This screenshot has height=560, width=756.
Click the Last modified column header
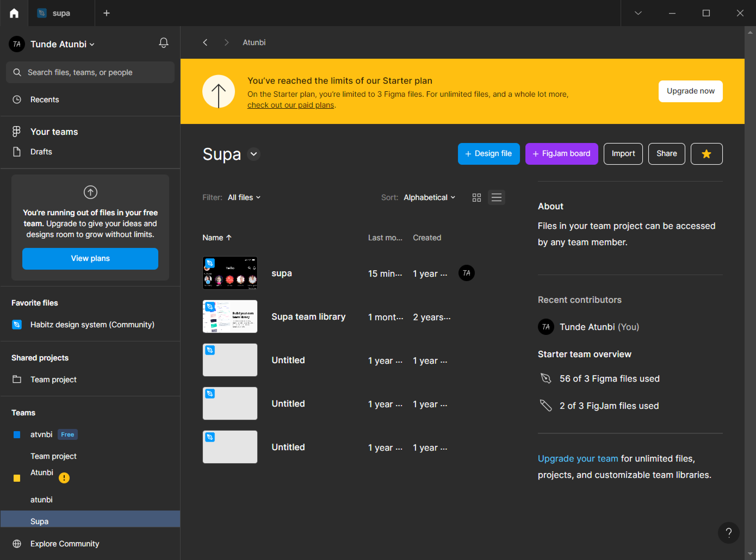tap(385, 238)
